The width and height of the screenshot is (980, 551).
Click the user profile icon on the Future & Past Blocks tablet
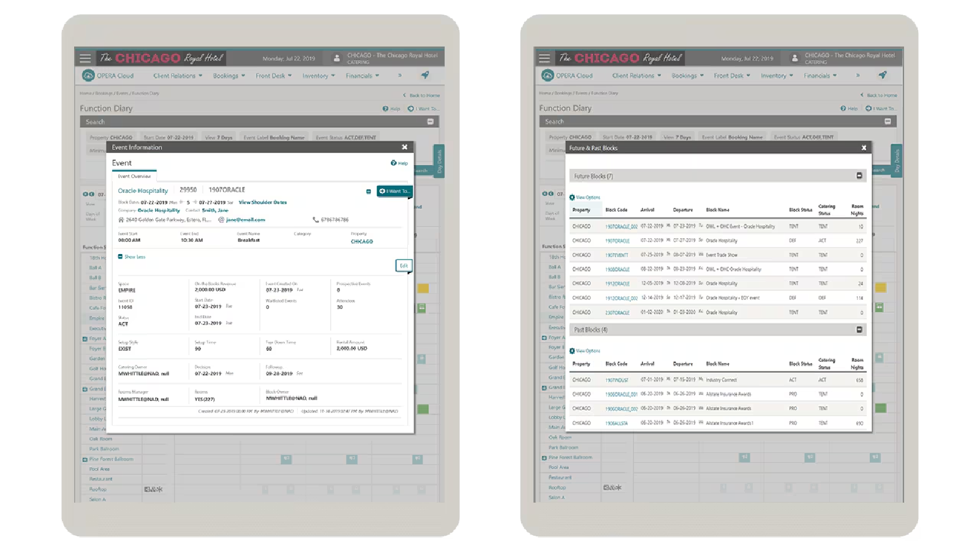coord(794,58)
